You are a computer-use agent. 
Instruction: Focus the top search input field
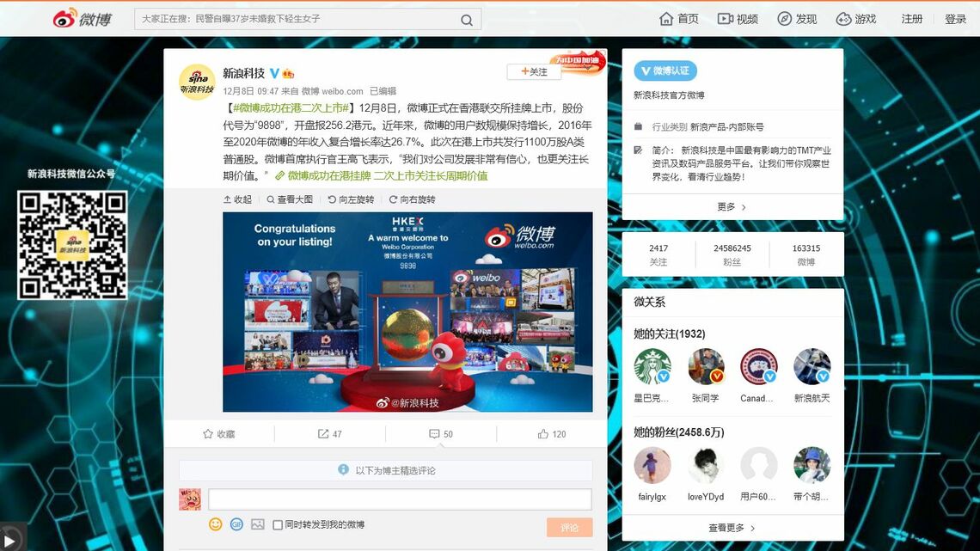308,20
